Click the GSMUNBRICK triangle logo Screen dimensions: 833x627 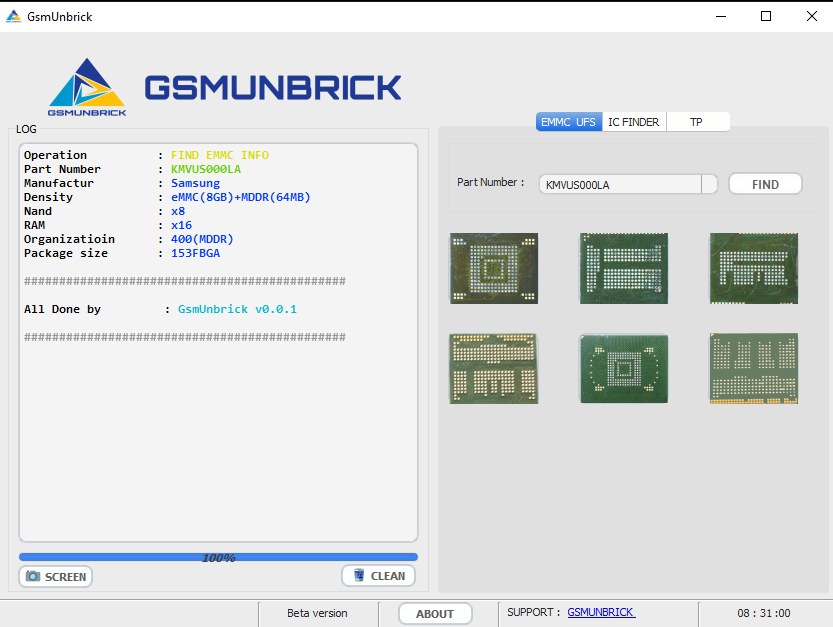click(87, 87)
